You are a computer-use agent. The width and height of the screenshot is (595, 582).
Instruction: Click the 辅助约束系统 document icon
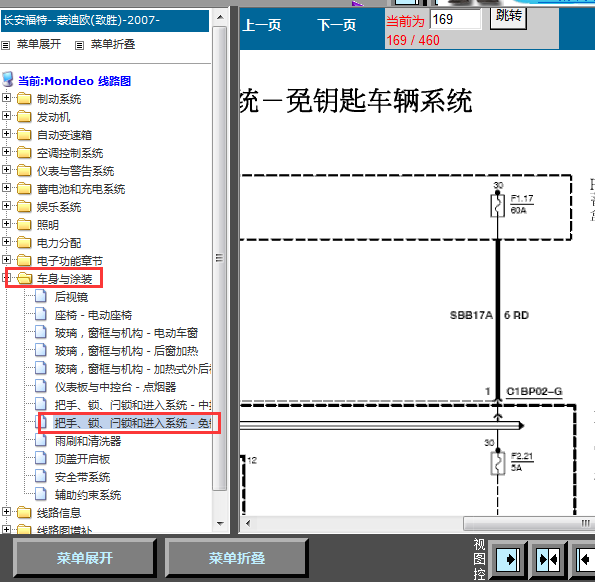(x=41, y=494)
